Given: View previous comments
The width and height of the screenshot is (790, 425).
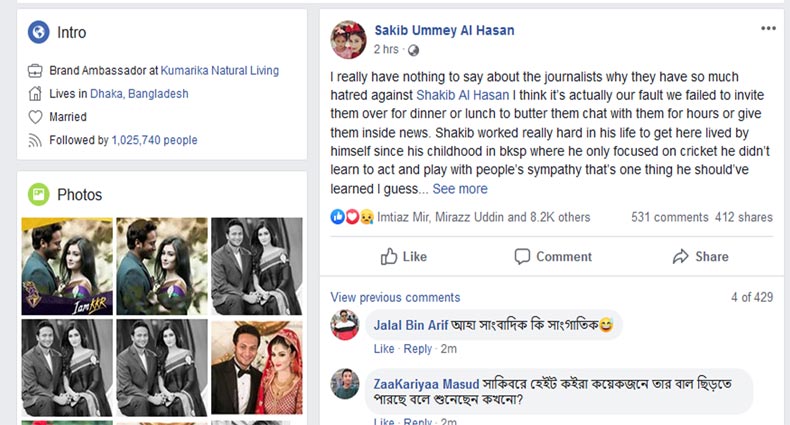Looking at the screenshot, I should [x=395, y=297].
